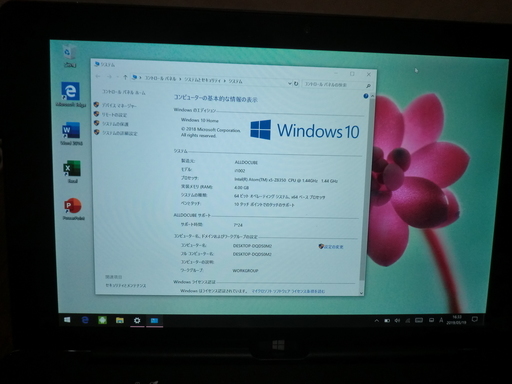Screen dimensions: 512x384
Task: Click the network signal tray icon
Action: tap(408, 320)
